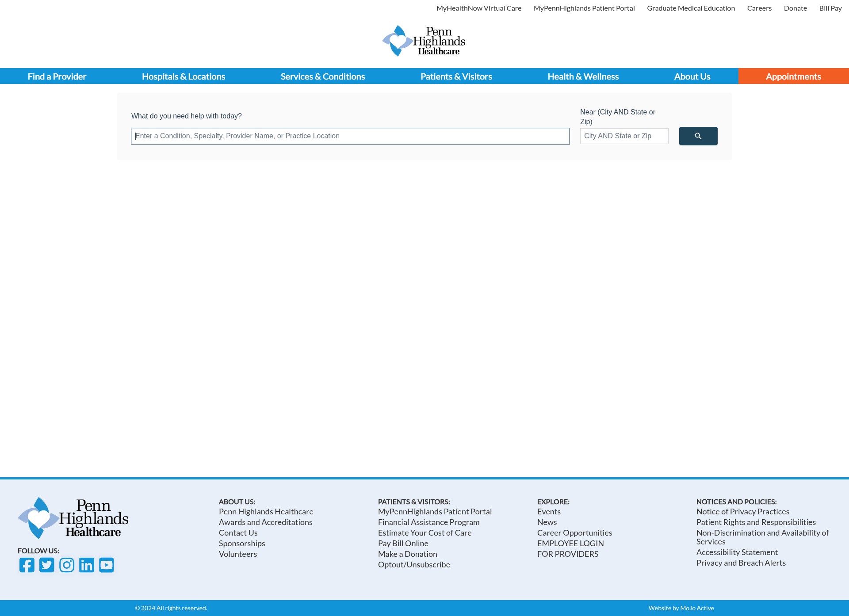Open the Find a Provider menu
This screenshot has height=616, width=849.
(x=57, y=76)
